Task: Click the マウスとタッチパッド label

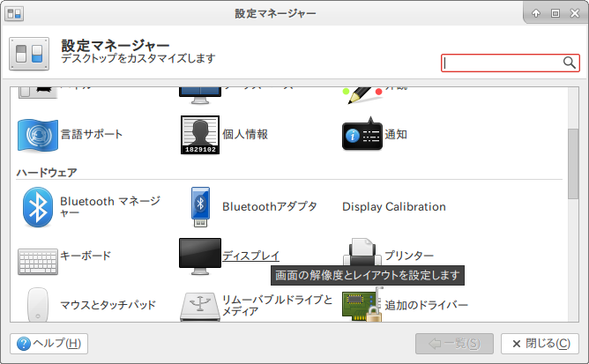Action: click(108, 305)
